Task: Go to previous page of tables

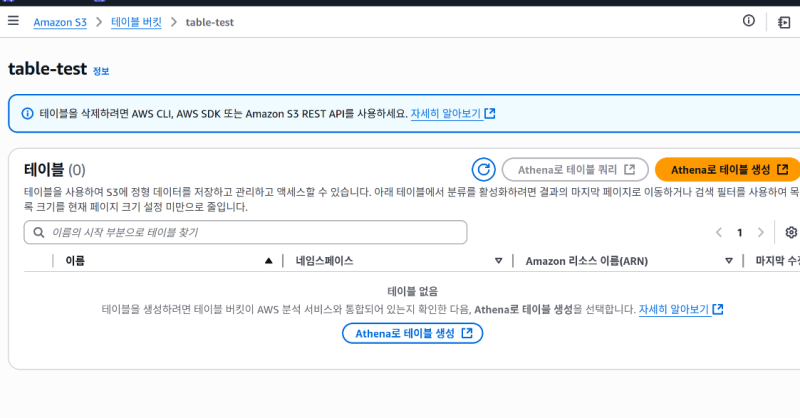Action: [x=719, y=233]
